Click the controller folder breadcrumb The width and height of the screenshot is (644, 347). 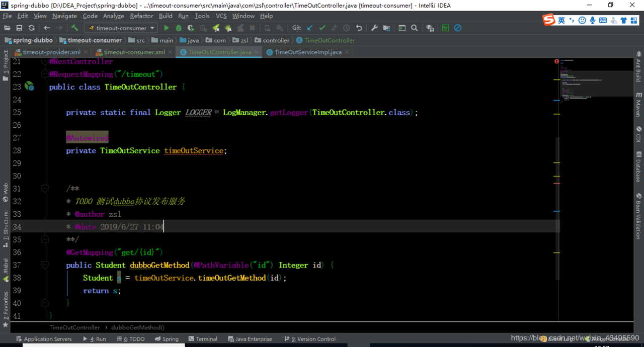pyautogui.click(x=272, y=40)
